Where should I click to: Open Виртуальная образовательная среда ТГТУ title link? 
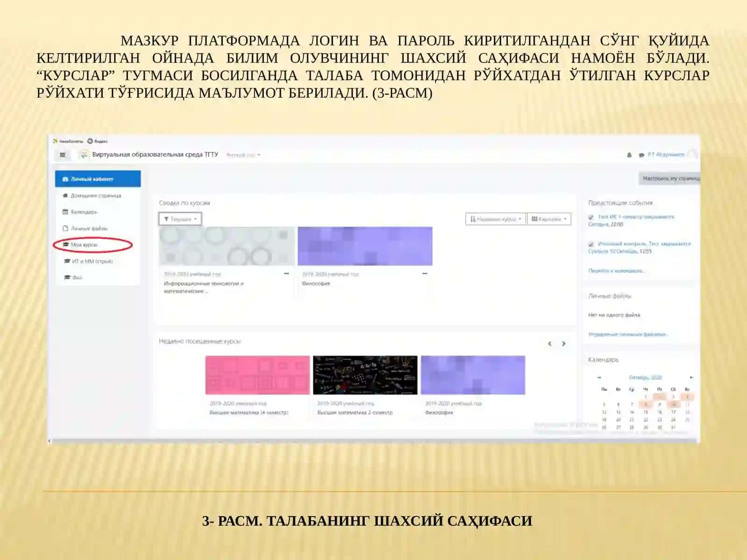155,154
